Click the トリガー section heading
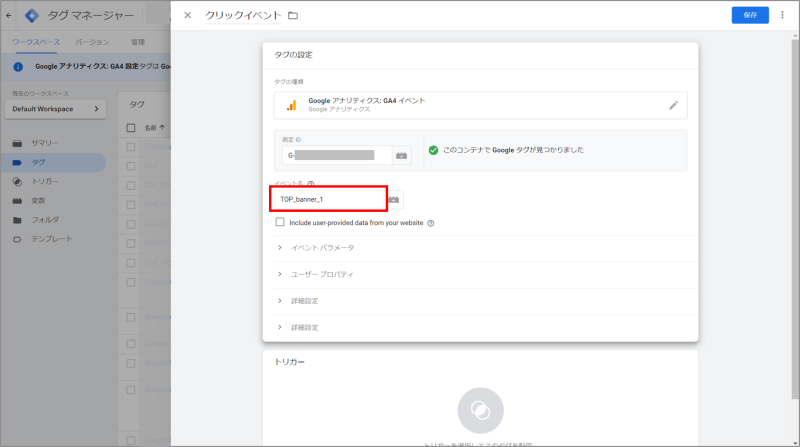This screenshot has width=800, height=447. coord(289,362)
